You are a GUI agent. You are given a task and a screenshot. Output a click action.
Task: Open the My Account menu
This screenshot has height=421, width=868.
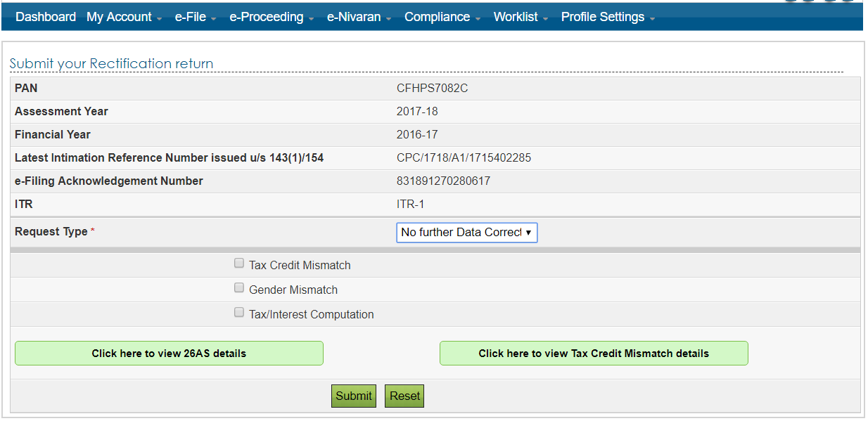click(120, 16)
